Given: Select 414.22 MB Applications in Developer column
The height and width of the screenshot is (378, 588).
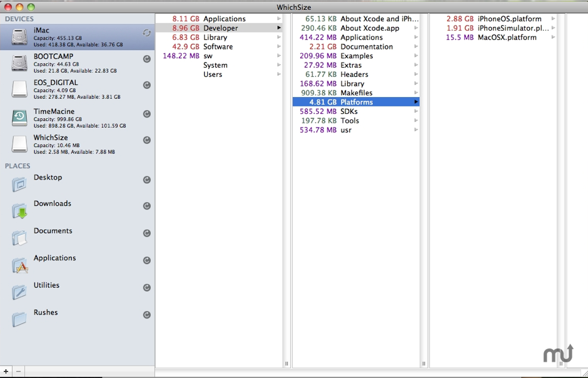Looking at the screenshot, I should click(x=356, y=37).
